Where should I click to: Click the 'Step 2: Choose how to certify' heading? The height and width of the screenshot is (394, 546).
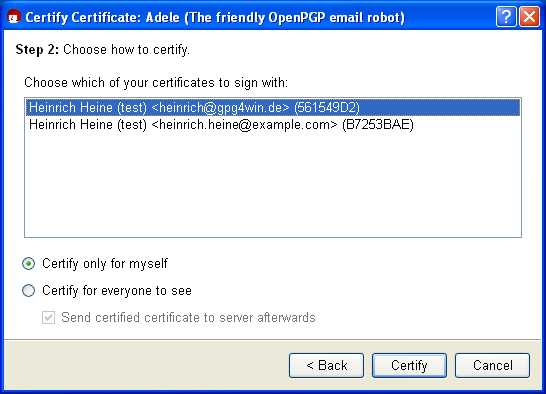(x=103, y=49)
